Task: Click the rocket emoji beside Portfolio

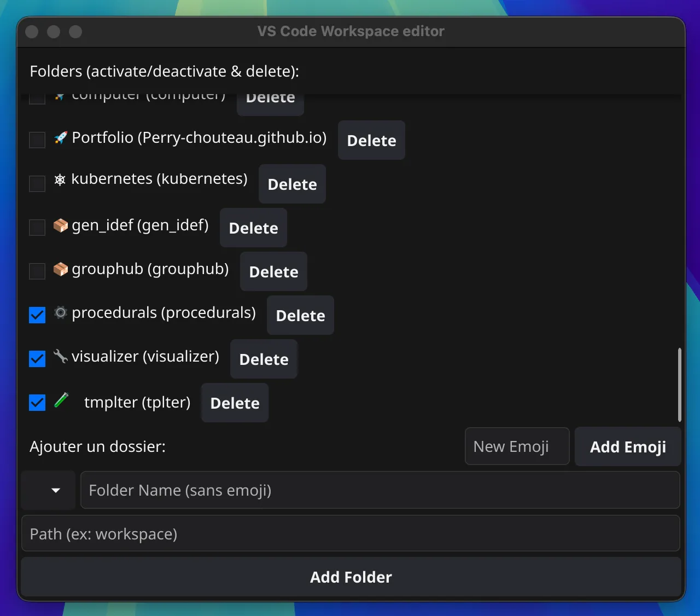Action: (x=61, y=137)
